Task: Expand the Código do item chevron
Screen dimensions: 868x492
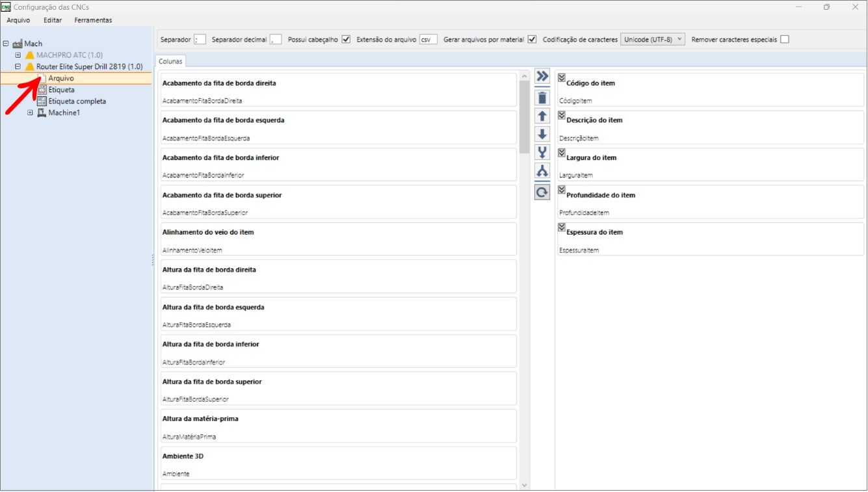Action: click(x=562, y=78)
